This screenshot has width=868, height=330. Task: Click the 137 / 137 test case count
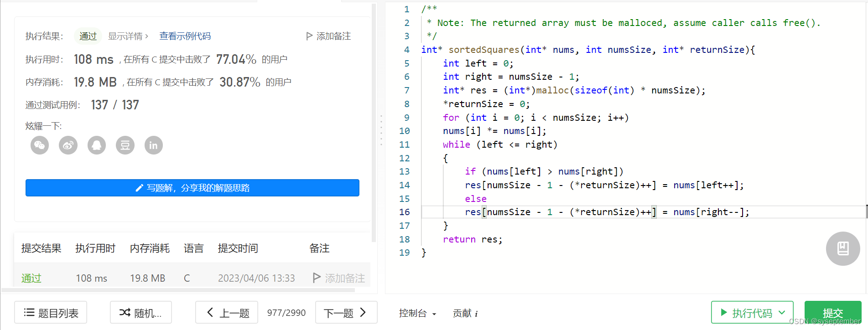click(x=115, y=105)
